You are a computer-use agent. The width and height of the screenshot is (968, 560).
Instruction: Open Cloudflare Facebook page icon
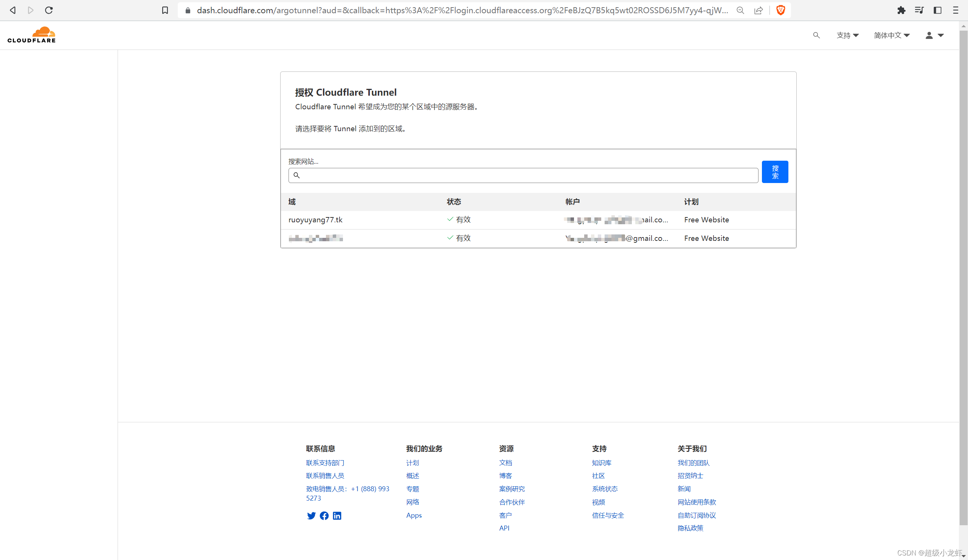324,515
